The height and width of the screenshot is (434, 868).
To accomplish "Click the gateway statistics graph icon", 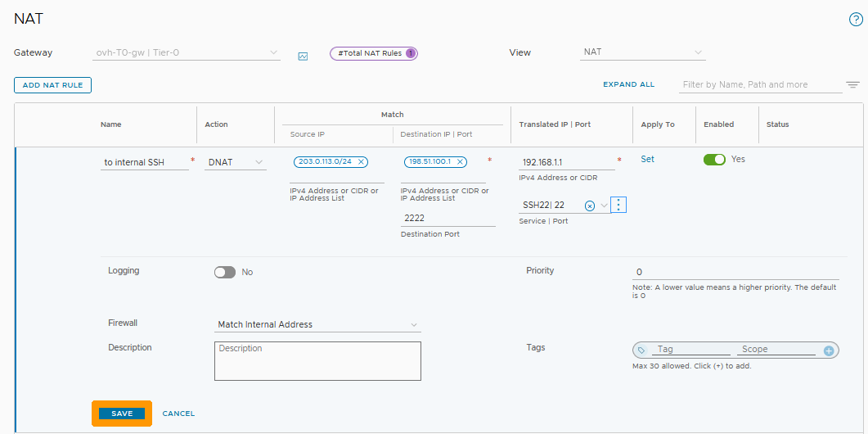I will 303,57.
